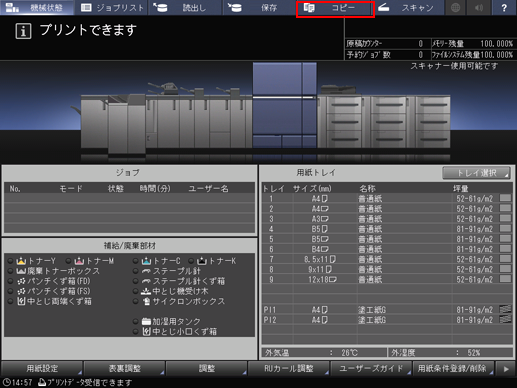The width and height of the screenshot is (517, 388).
Task: Open the 機械状態 machine status tab
Action: (x=37, y=7)
